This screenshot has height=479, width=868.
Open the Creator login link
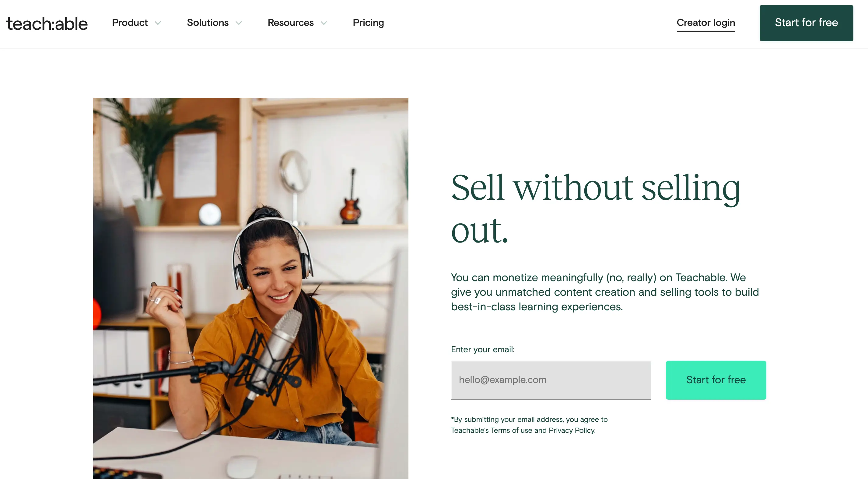coord(705,23)
